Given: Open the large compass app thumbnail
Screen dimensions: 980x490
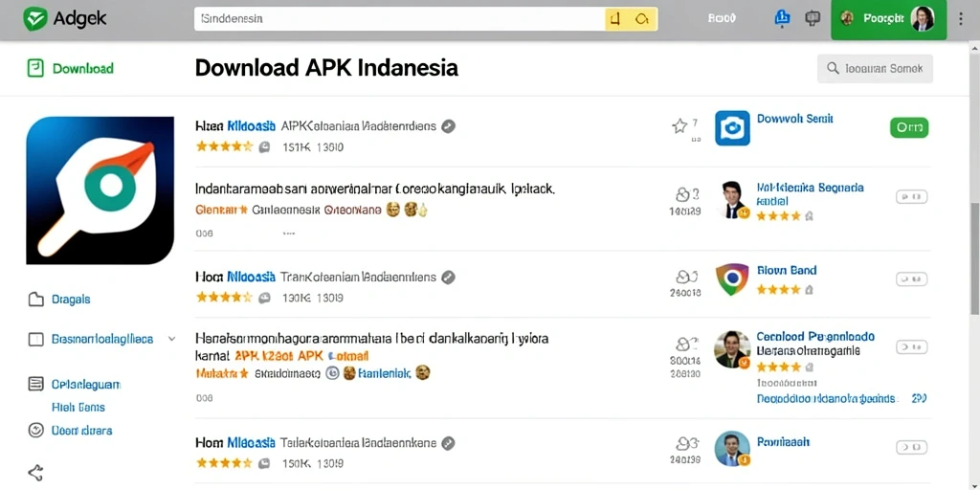Looking at the screenshot, I should click(100, 190).
